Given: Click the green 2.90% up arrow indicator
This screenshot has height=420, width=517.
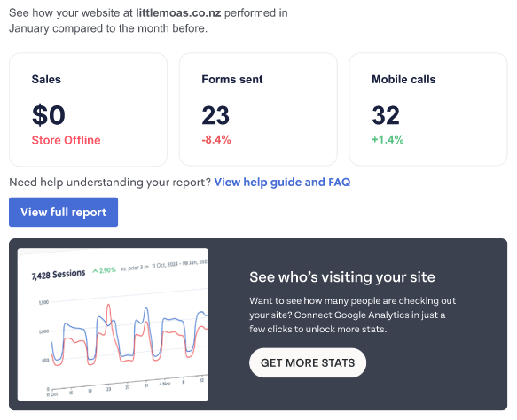Looking at the screenshot, I should pos(104,270).
